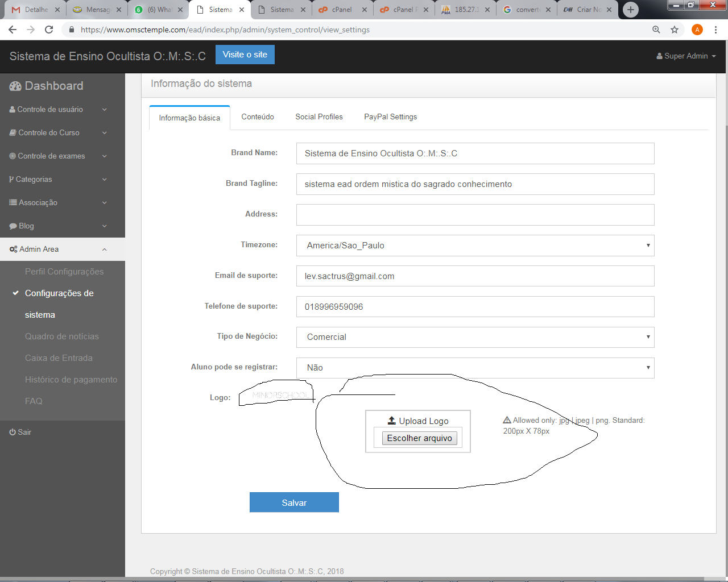Click the Email de suporte field
The image size is (728, 582).
coord(475,276)
